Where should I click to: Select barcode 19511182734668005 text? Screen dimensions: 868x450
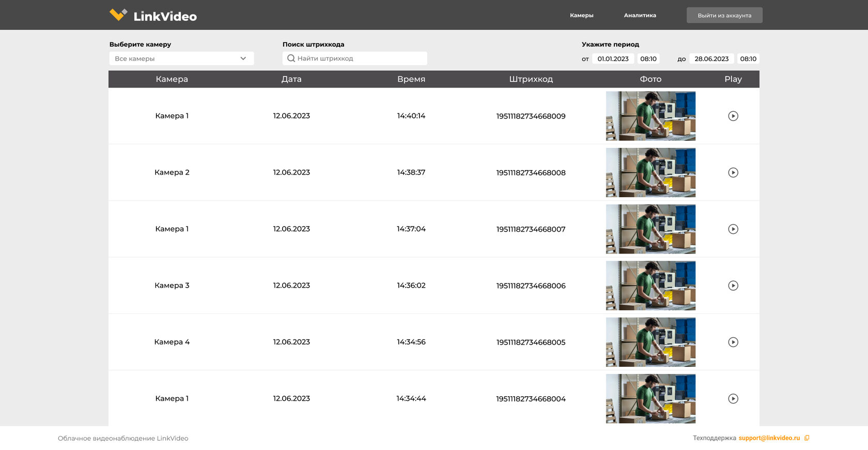coord(531,342)
